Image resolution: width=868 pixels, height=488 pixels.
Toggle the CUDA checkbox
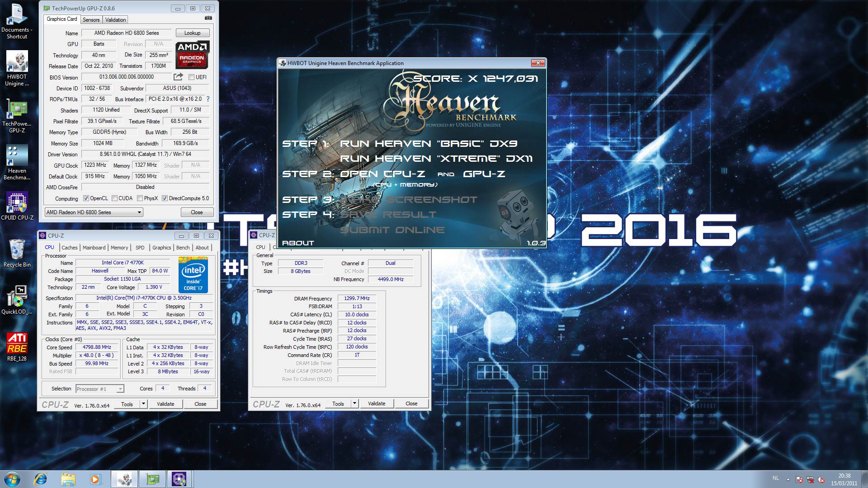[x=114, y=198]
